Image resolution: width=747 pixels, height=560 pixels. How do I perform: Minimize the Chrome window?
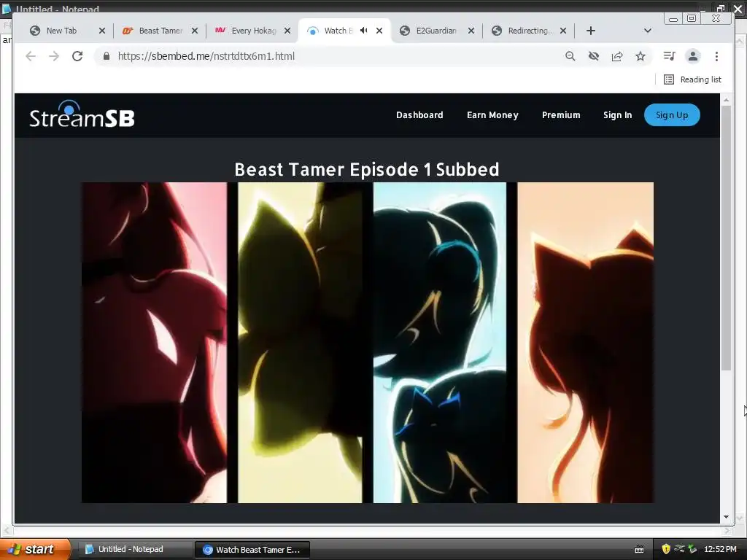click(x=673, y=19)
